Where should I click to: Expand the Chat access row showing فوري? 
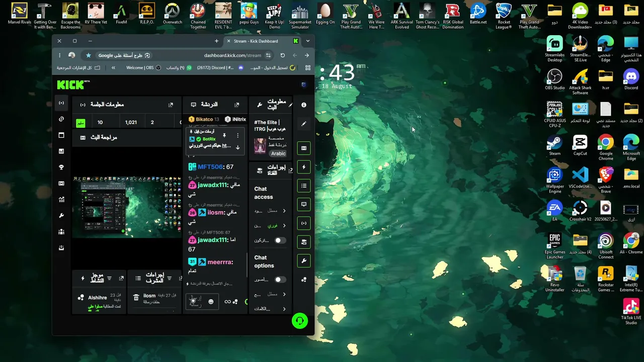click(x=270, y=226)
